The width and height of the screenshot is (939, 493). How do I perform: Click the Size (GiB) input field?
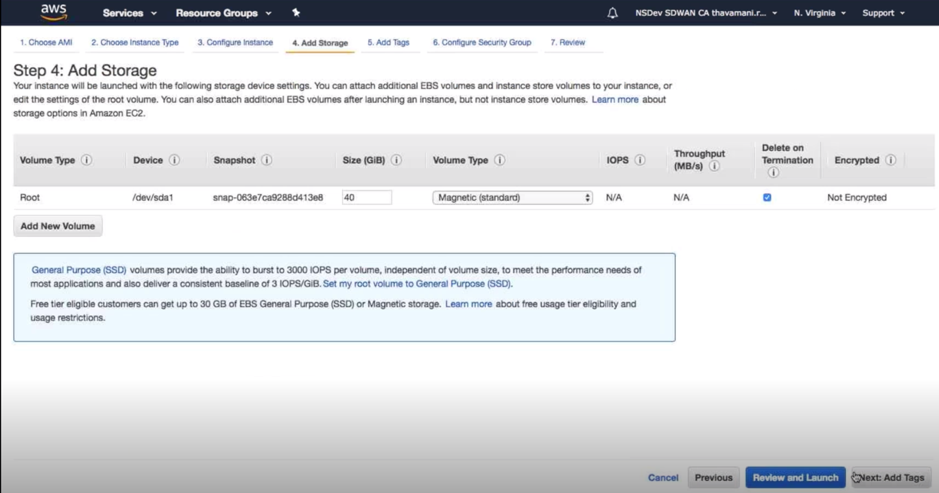[x=367, y=197]
